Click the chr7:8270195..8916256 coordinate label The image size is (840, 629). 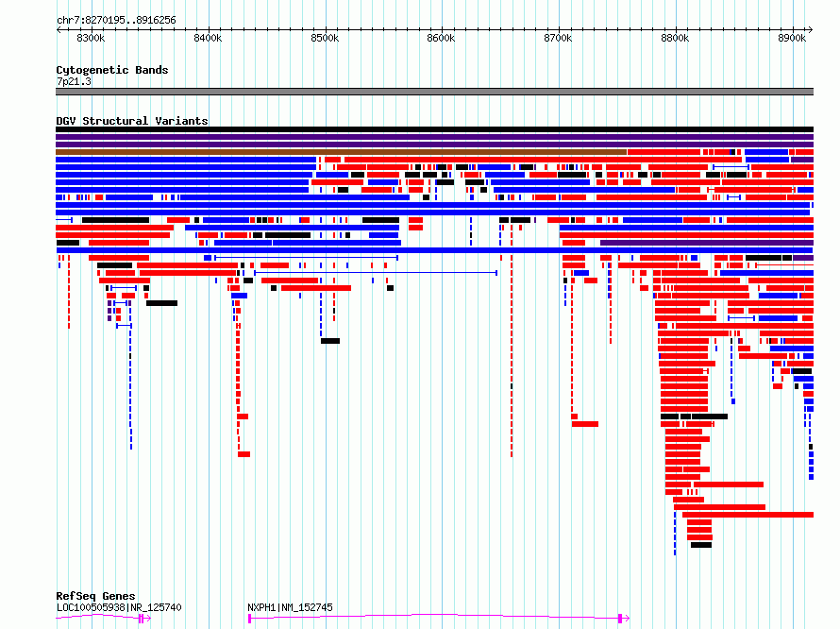pos(116,20)
